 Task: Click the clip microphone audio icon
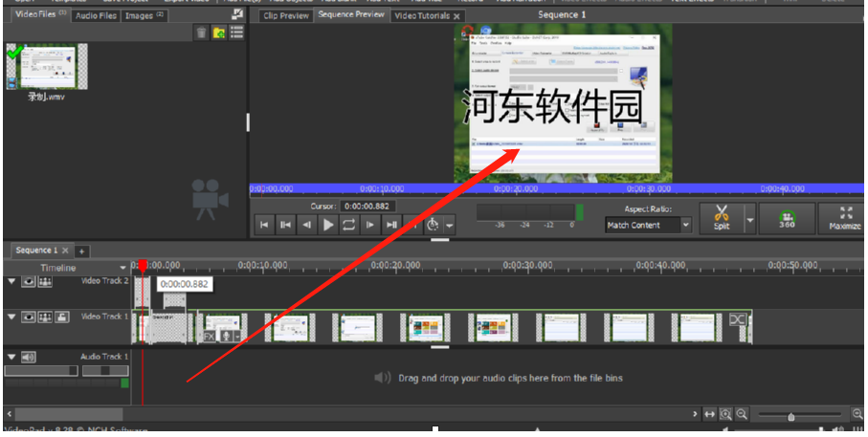pyautogui.click(x=227, y=337)
